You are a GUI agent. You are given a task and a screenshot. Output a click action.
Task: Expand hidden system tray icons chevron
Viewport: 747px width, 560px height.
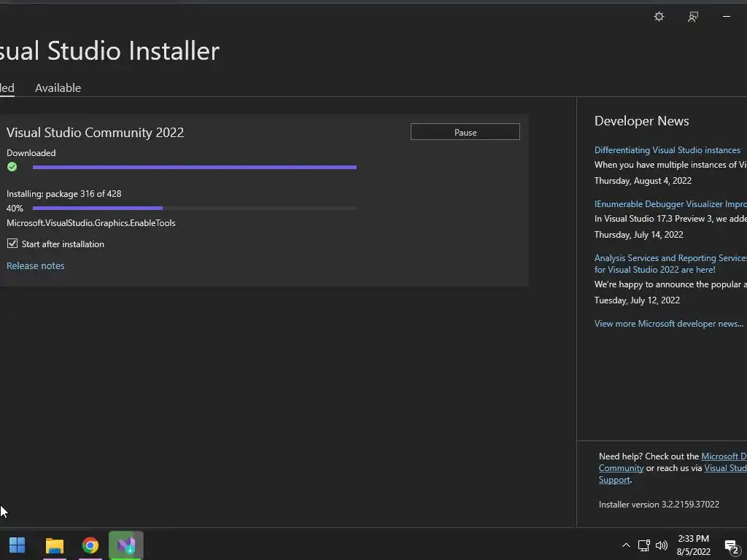(x=626, y=545)
